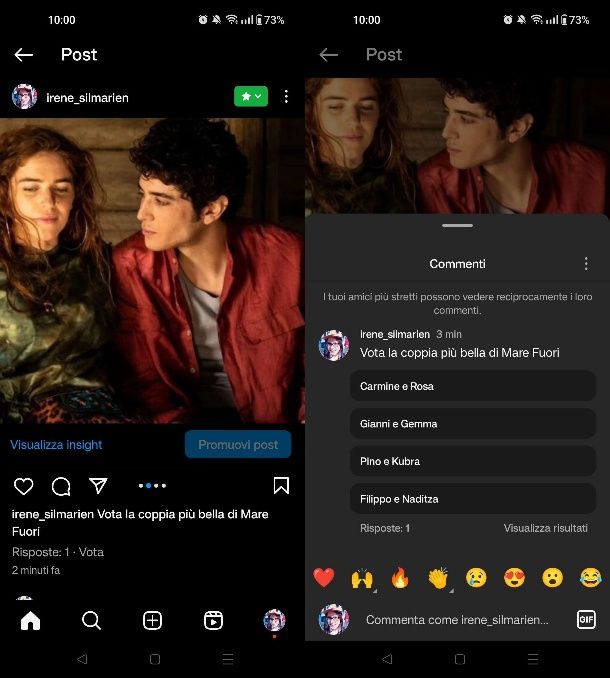Tap Visualizza risultati link
The width and height of the screenshot is (610, 678).
(x=545, y=528)
